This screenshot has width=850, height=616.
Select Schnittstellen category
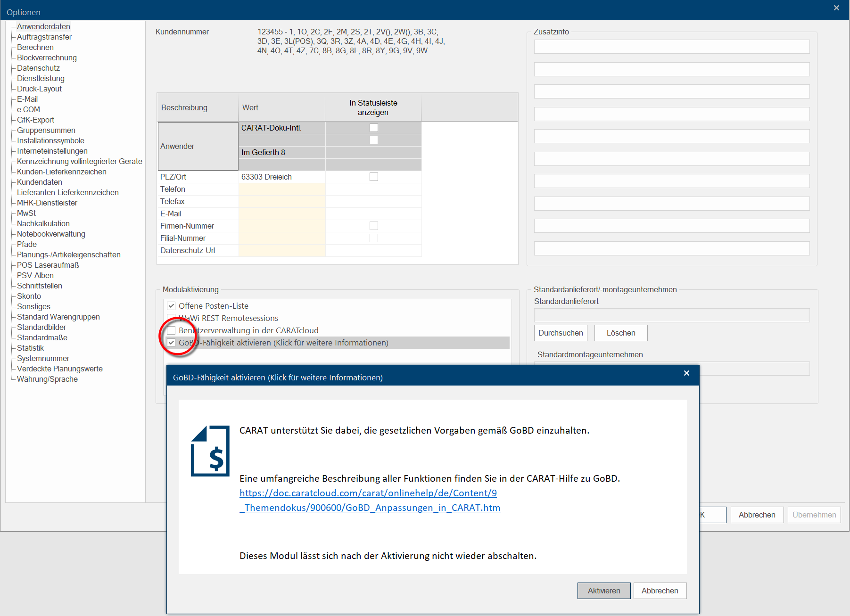coord(40,286)
